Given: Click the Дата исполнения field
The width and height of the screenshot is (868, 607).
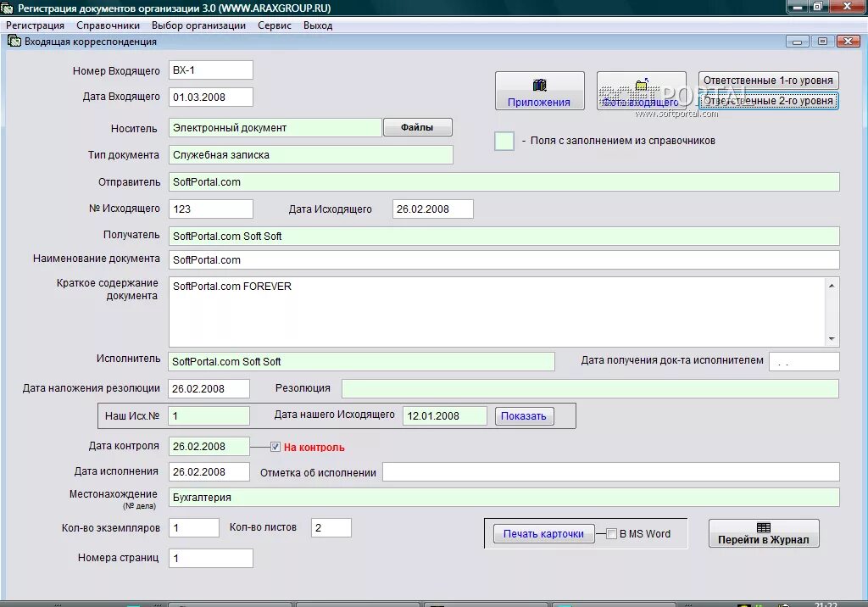Looking at the screenshot, I should [x=209, y=472].
